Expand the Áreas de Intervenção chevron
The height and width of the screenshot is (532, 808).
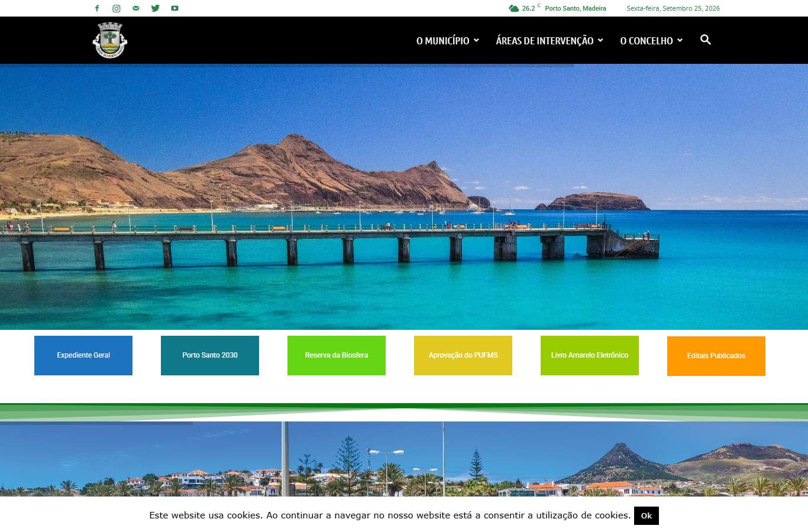tap(600, 40)
